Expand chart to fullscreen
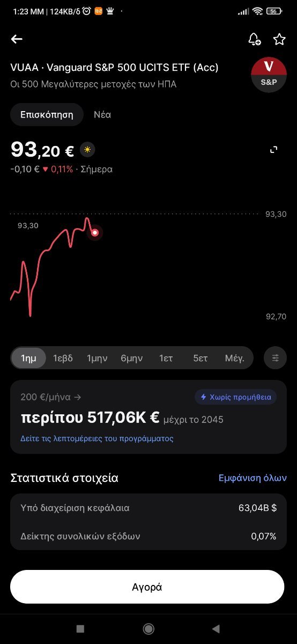The image size is (297, 644). (274, 150)
